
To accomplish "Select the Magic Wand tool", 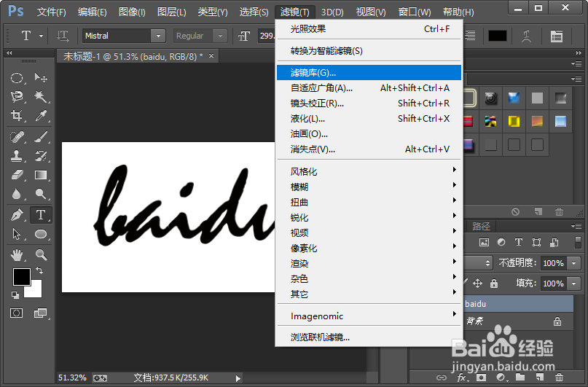I will tap(41, 97).
